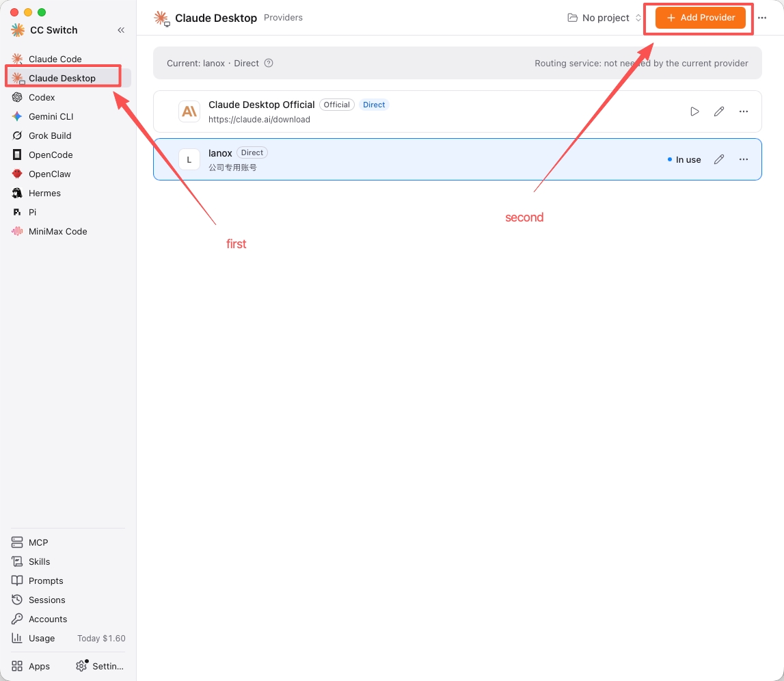Click the help icon beside Current: lanox

tap(269, 63)
